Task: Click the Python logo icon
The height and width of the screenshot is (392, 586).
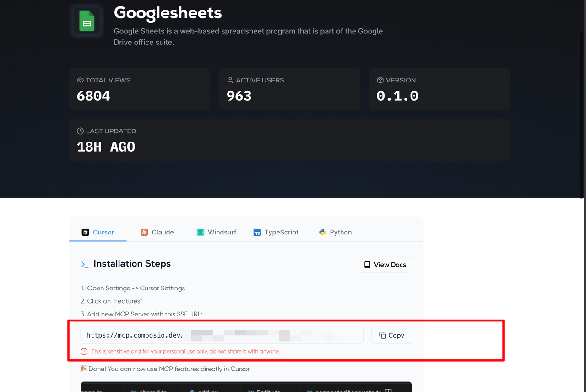Action: pyautogui.click(x=323, y=232)
